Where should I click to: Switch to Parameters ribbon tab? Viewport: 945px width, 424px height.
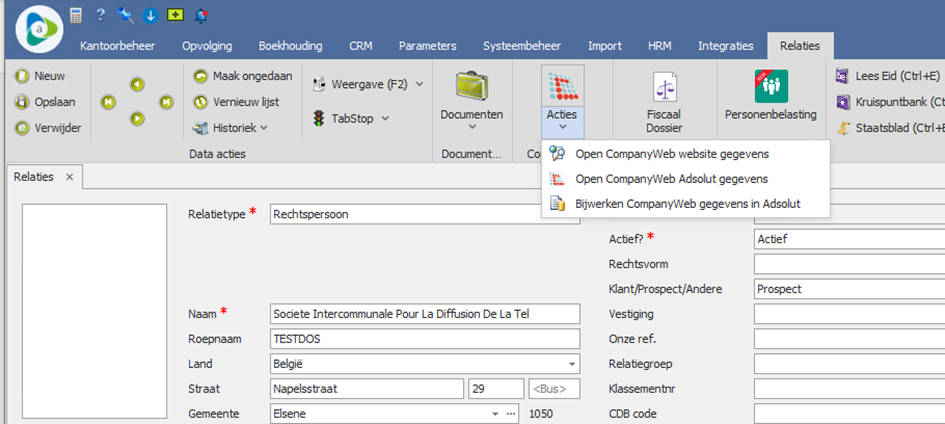pyautogui.click(x=427, y=46)
